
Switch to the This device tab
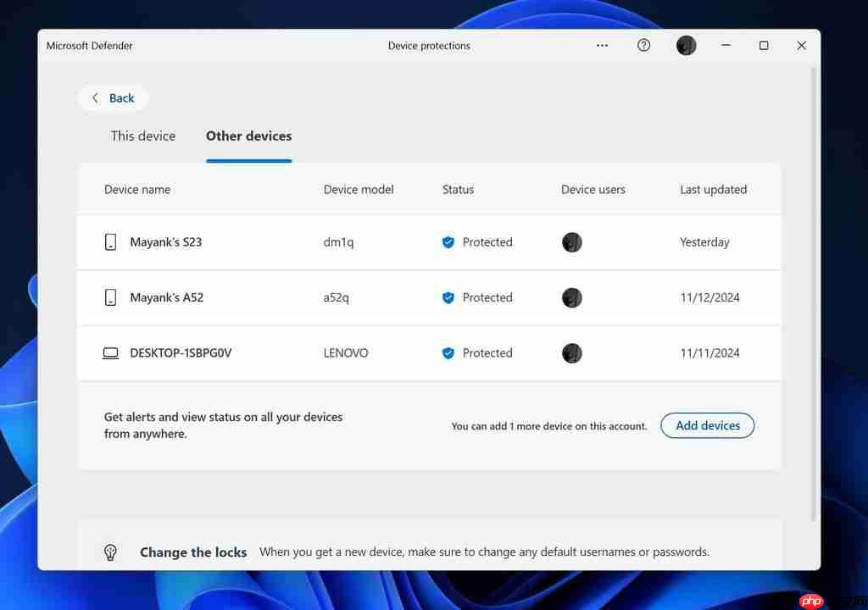(142, 136)
